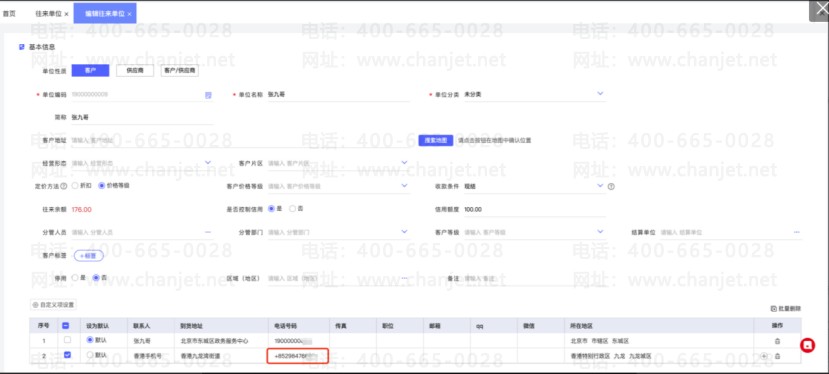Screen dimensions: 829x374
Task: Open the 分管人员 picker ellipsis
Action: (x=208, y=232)
